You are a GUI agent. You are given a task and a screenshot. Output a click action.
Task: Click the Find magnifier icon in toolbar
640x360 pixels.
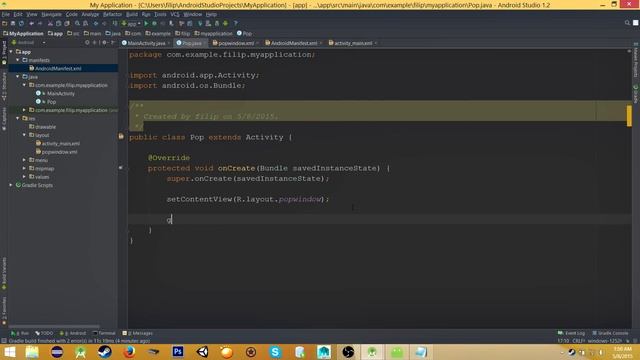(x=77, y=24)
